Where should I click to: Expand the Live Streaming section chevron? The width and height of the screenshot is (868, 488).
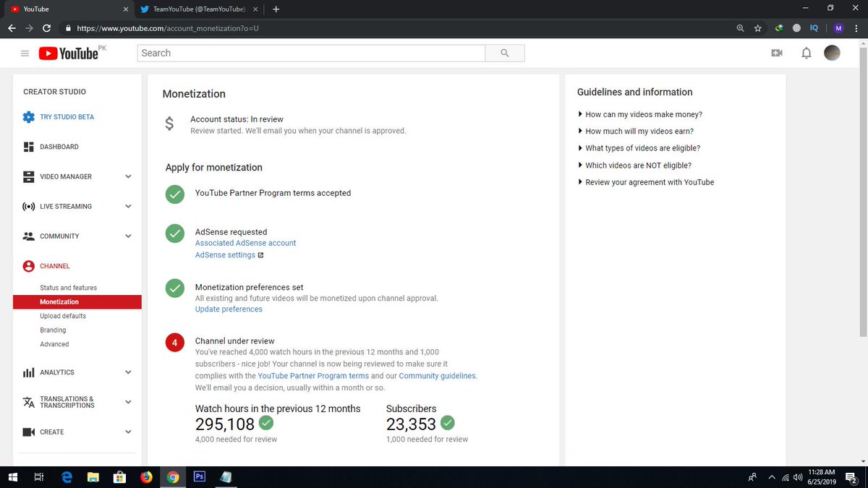tap(128, 206)
